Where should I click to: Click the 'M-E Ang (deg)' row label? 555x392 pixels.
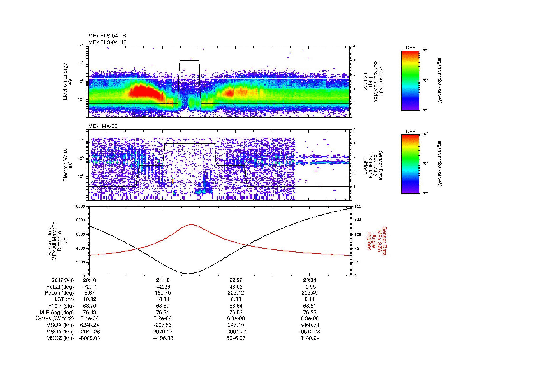[x=57, y=313]
